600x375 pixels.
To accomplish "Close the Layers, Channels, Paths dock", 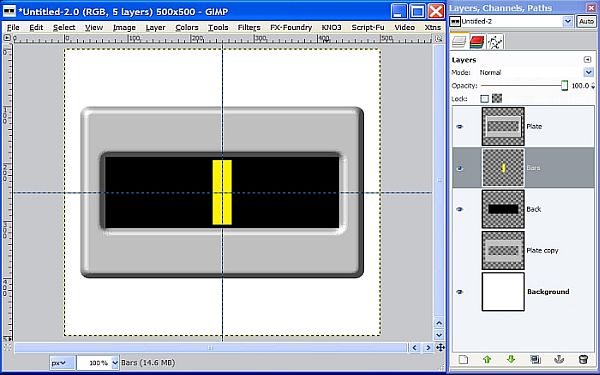I will coord(591,8).
